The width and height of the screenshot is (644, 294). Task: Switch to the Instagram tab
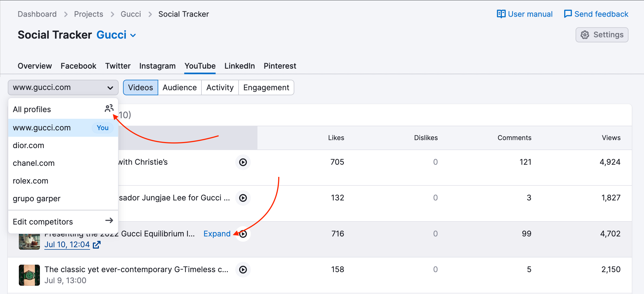(157, 66)
